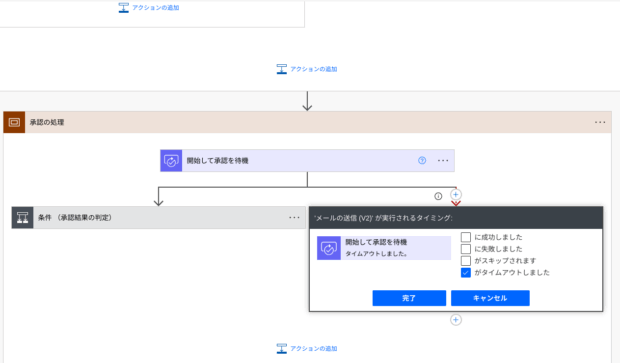The image size is (620, 363).
Task: Uncheck the がタイムアウトしました checkbox
Action: (466, 273)
